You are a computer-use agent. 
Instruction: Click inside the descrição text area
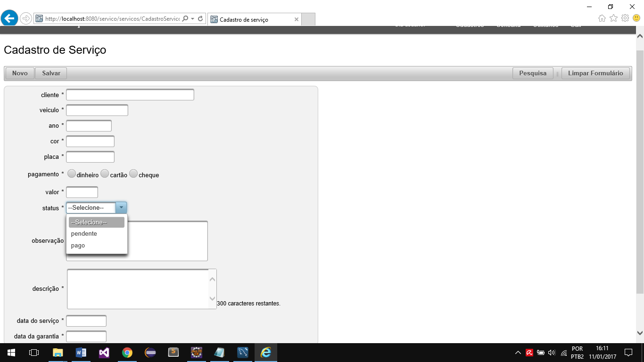click(142, 289)
